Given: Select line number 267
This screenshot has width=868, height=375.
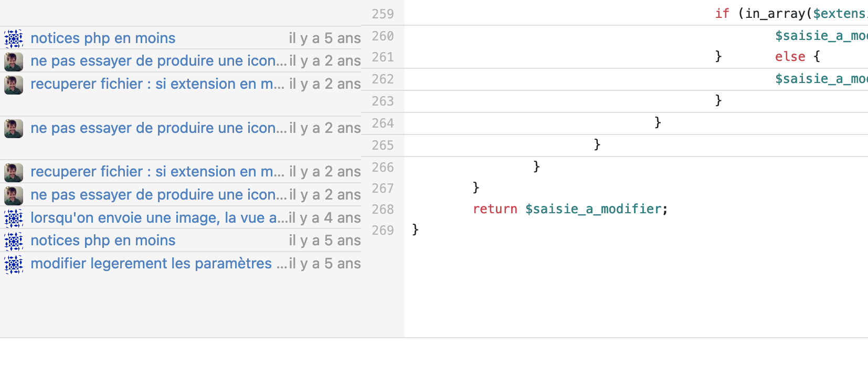Looking at the screenshot, I should [383, 189].
